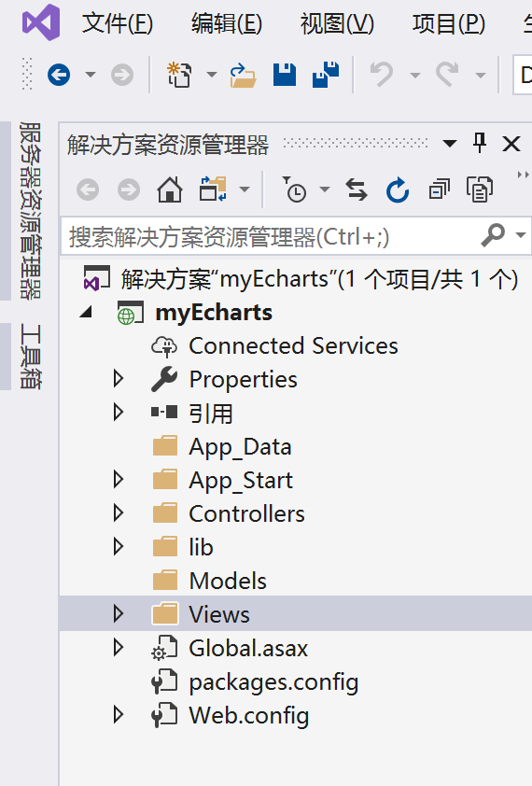
Task: Click the Open File folder icon
Action: 243,76
